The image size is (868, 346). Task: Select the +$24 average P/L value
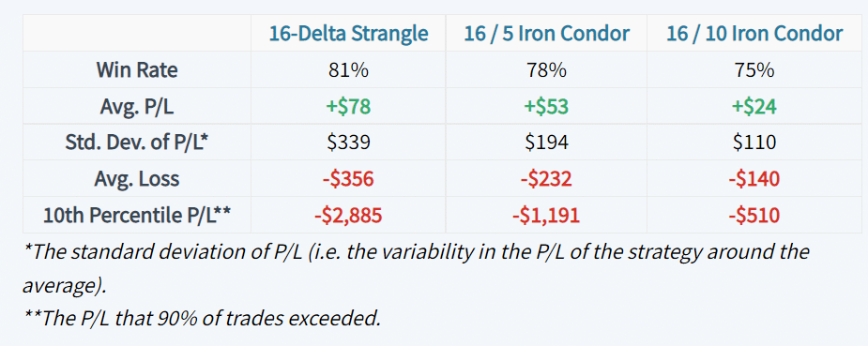click(x=754, y=107)
